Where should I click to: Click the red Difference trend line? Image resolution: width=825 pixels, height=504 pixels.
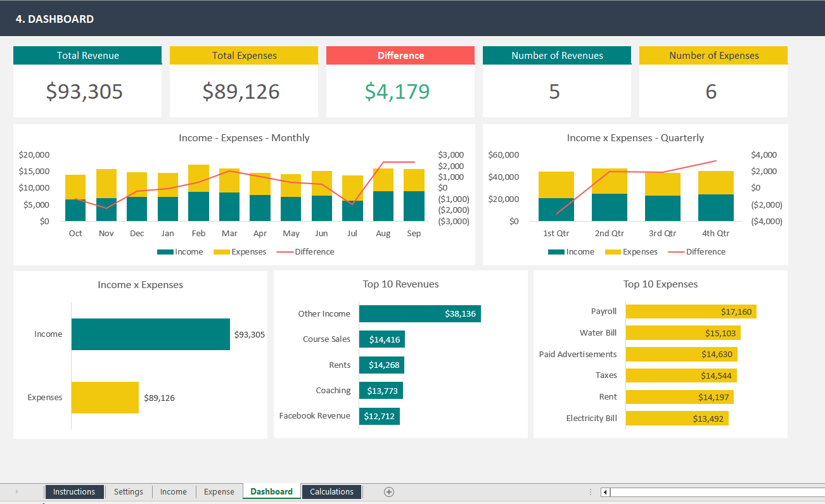229,171
